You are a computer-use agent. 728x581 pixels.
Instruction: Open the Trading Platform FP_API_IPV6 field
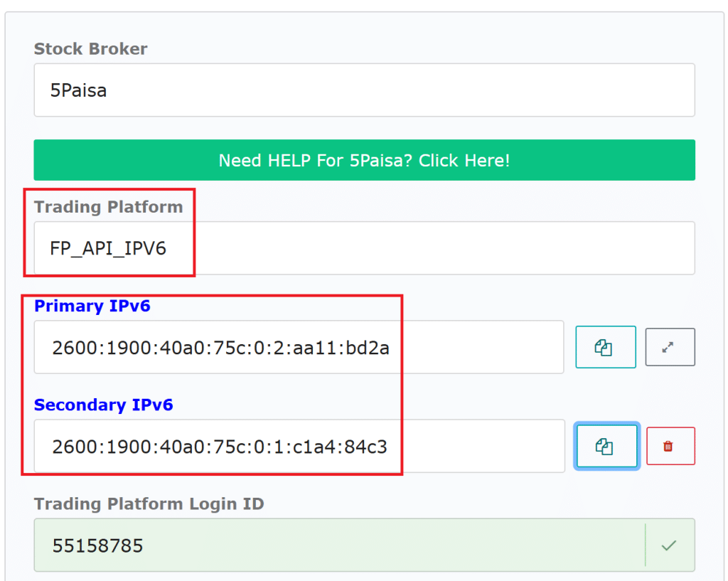coord(365,248)
